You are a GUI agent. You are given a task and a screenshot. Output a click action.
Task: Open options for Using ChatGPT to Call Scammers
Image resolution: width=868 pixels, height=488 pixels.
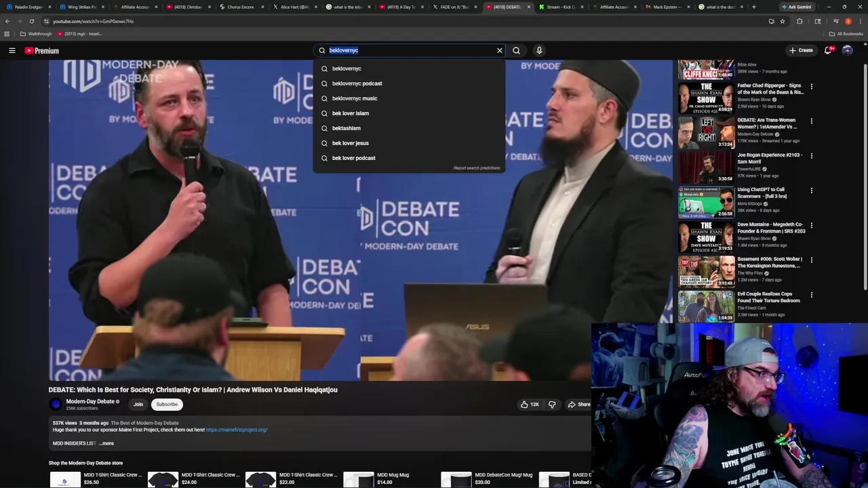pyautogui.click(x=811, y=190)
